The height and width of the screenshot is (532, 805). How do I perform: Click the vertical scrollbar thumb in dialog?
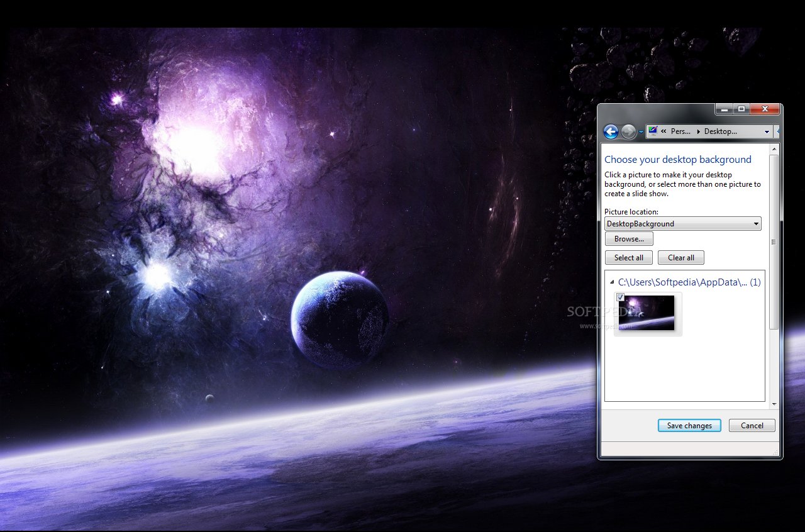(x=774, y=241)
